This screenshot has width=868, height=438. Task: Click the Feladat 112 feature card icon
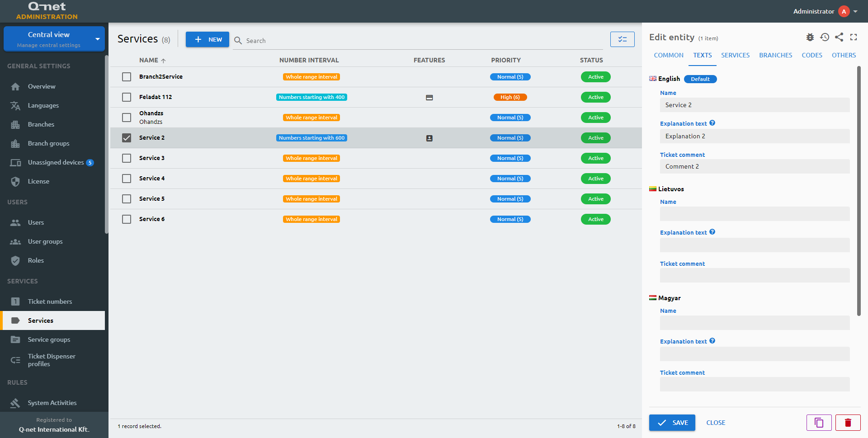pyautogui.click(x=429, y=97)
